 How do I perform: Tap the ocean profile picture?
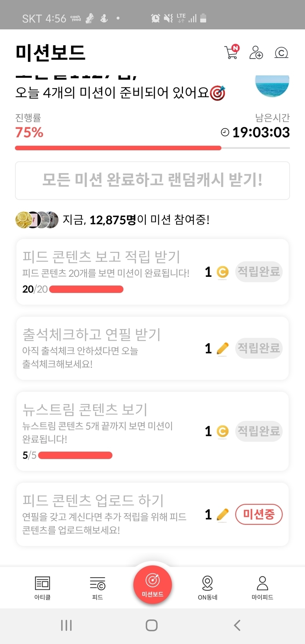272,85
